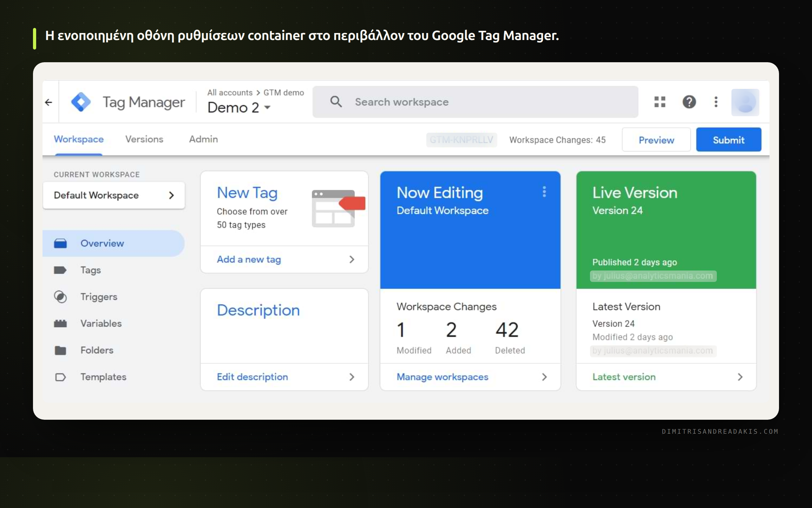
Task: Click the Tag Manager diamond logo
Action: coord(81,102)
